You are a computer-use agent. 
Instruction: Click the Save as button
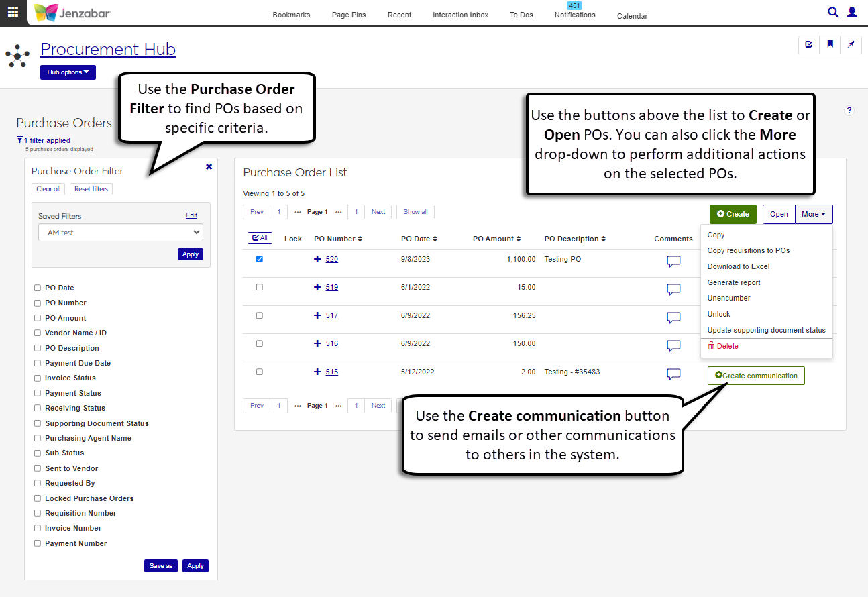pyautogui.click(x=161, y=566)
